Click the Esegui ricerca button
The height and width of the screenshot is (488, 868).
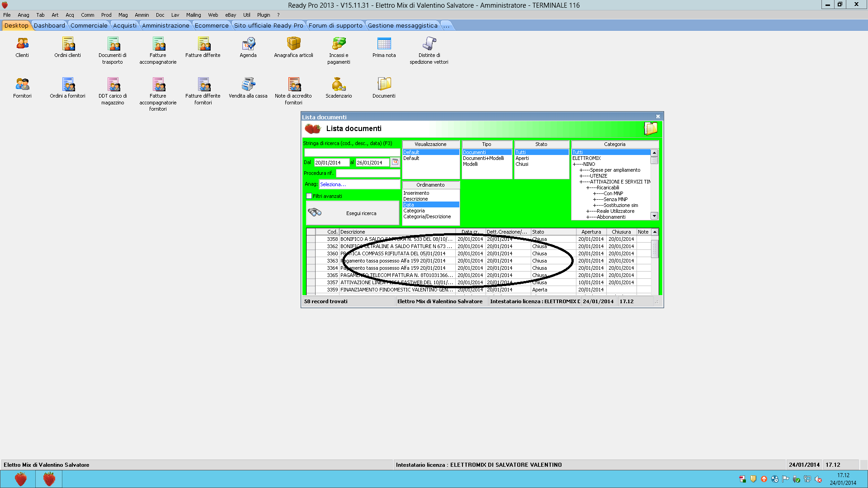click(352, 213)
